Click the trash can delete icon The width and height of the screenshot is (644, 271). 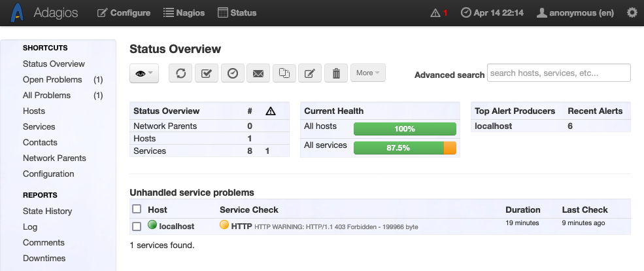336,73
